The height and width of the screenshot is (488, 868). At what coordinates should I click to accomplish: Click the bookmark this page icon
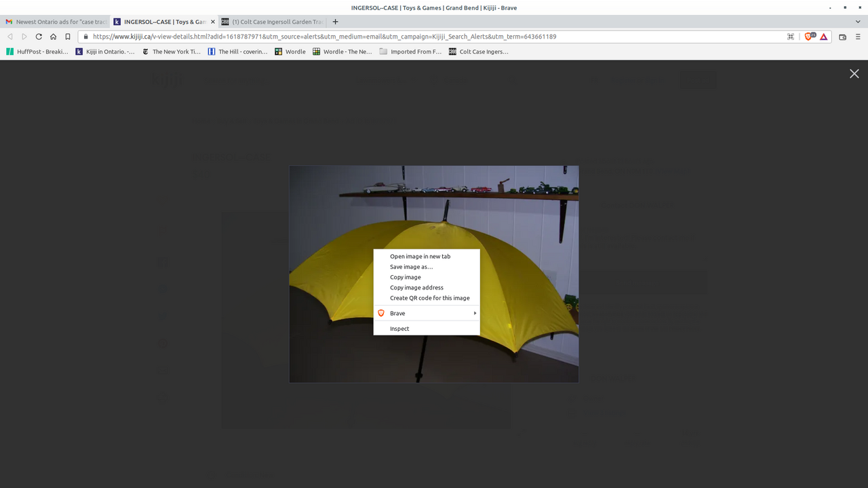68,37
